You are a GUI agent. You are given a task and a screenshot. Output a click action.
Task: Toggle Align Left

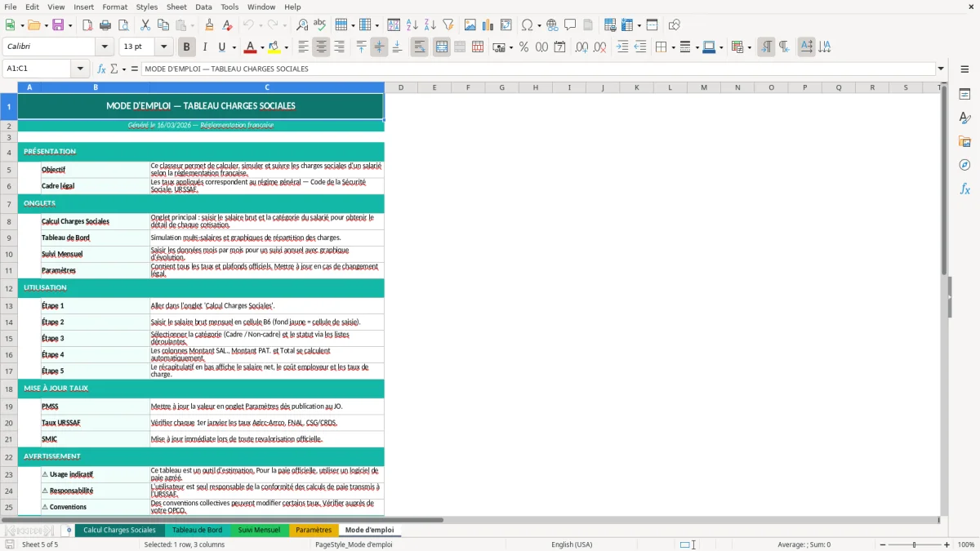[303, 47]
